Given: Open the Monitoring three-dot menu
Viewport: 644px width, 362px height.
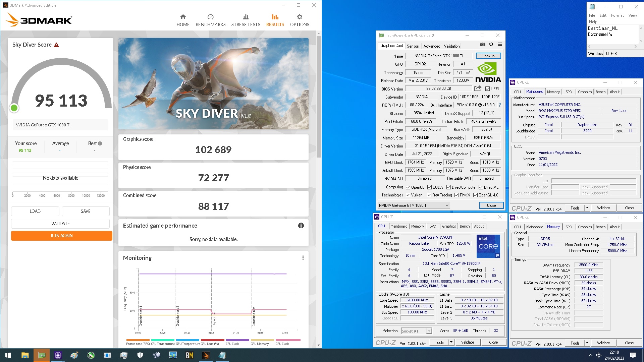Looking at the screenshot, I should click(303, 257).
